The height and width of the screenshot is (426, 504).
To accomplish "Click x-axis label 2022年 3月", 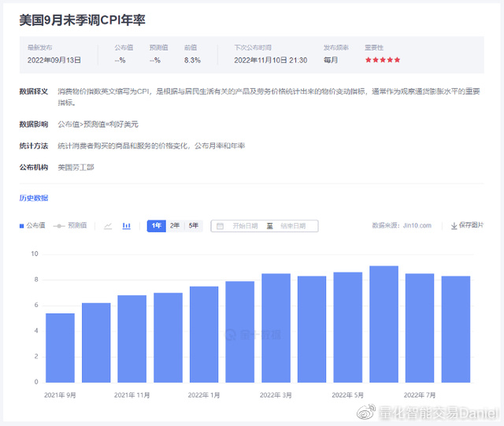I will tap(276, 395).
